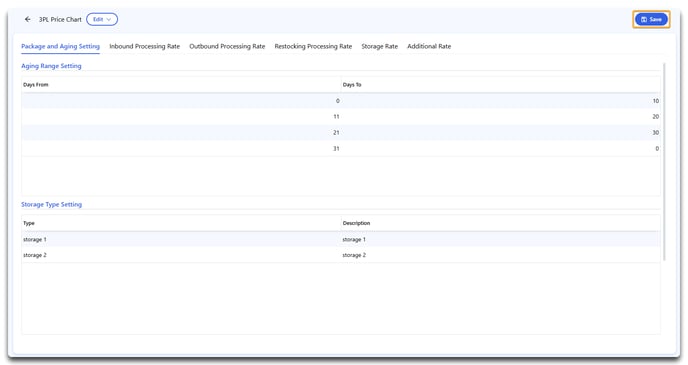The image size is (688, 365).
Task: Click the back arrow icon
Action: point(28,19)
